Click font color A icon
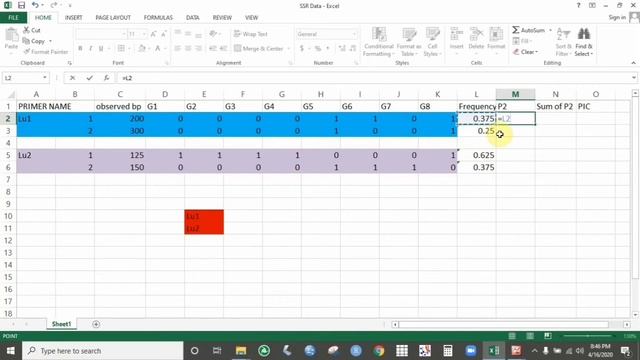Viewport: 640px width, 360px height. tap(158, 49)
